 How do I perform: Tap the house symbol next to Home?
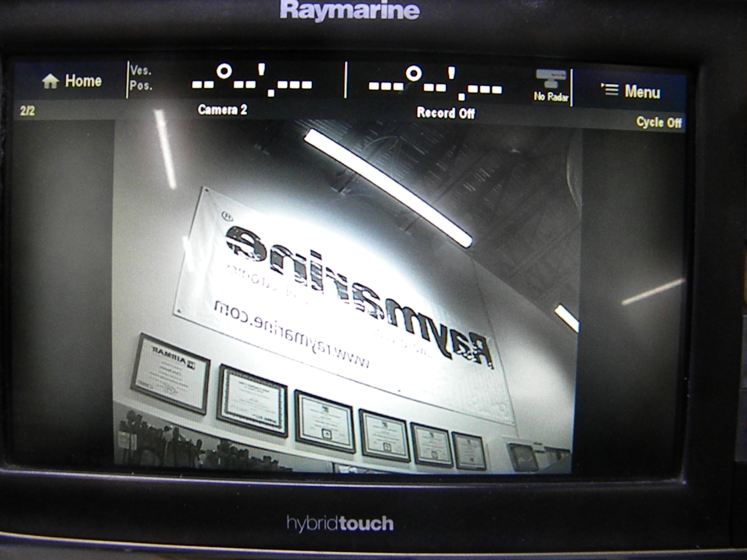52,82
